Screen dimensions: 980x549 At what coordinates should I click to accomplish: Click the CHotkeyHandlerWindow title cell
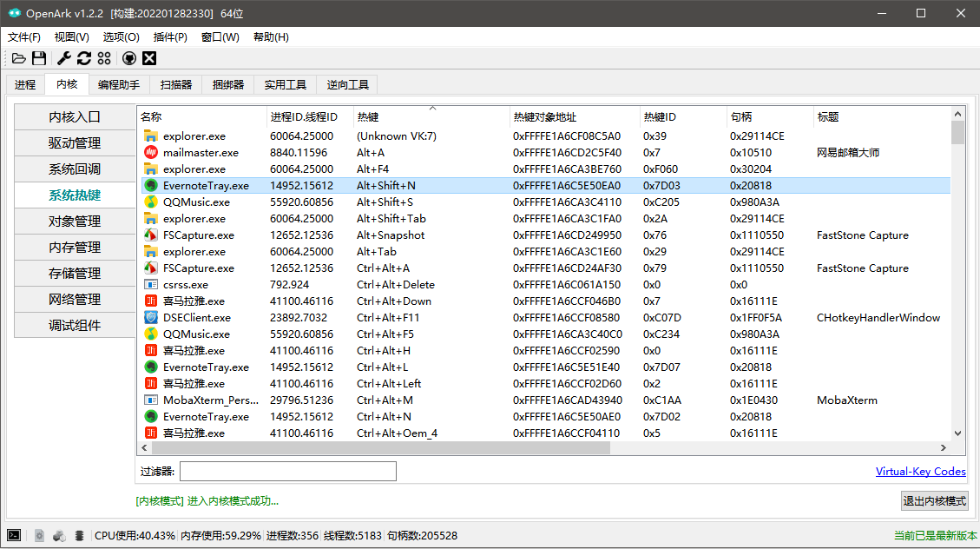[878, 318]
